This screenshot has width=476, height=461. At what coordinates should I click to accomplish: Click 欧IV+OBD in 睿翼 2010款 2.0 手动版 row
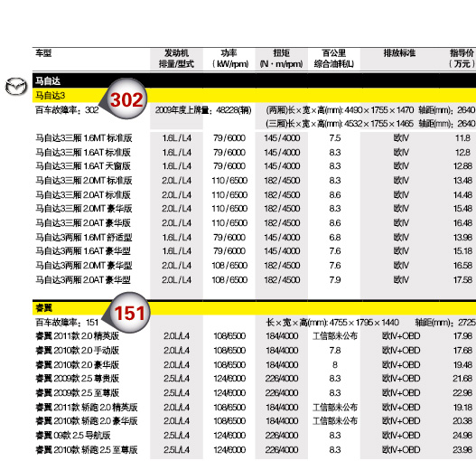coord(401,351)
